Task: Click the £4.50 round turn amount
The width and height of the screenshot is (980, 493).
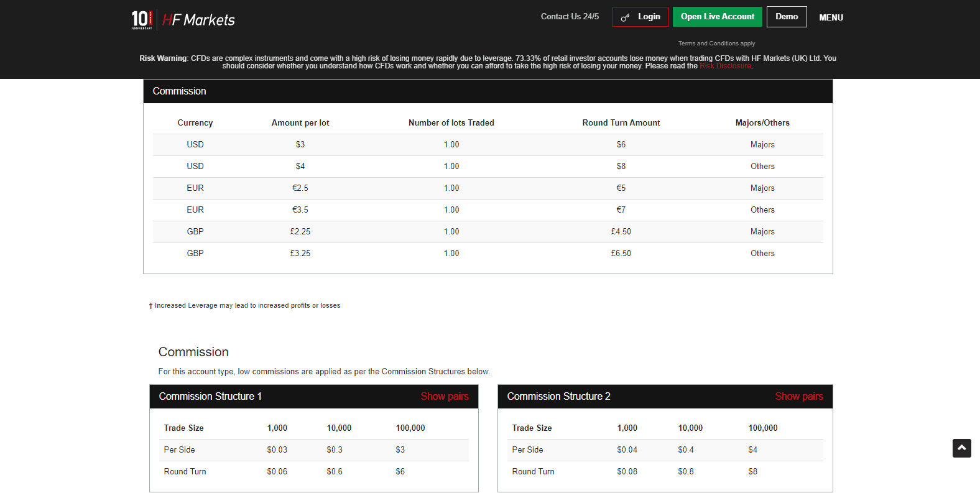Action: [x=621, y=232]
